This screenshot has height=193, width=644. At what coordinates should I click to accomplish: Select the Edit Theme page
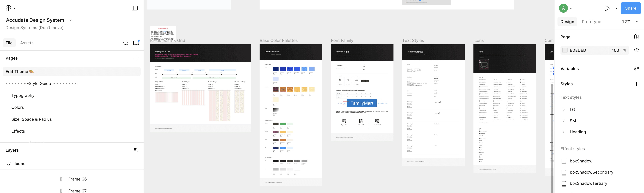[71, 72]
